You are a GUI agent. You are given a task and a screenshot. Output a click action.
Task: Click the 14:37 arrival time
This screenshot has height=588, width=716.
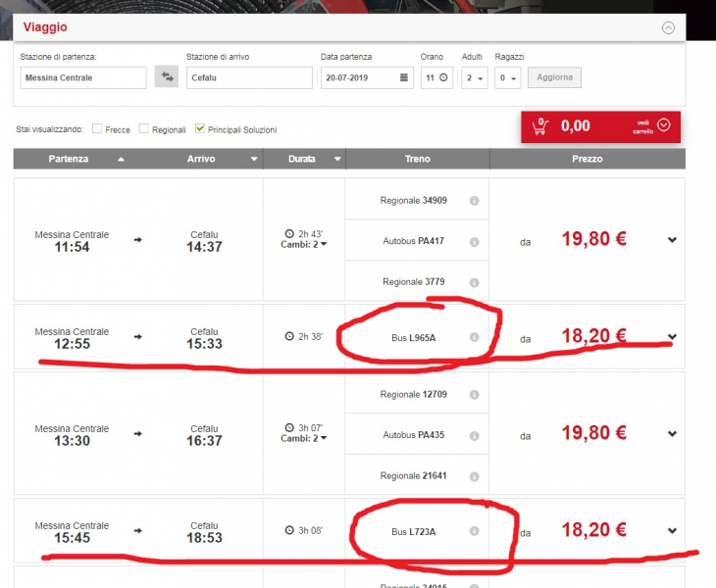(x=204, y=247)
